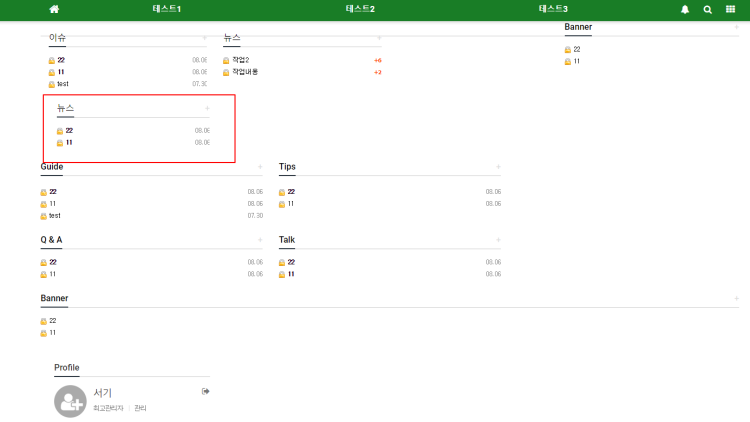
Task: Open the 최고관리자 profile link
Action: pos(108,408)
